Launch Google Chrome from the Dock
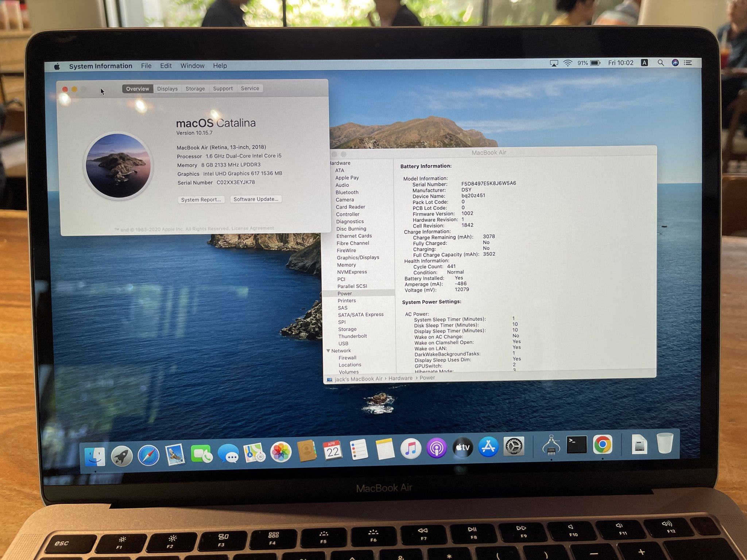 602,444
